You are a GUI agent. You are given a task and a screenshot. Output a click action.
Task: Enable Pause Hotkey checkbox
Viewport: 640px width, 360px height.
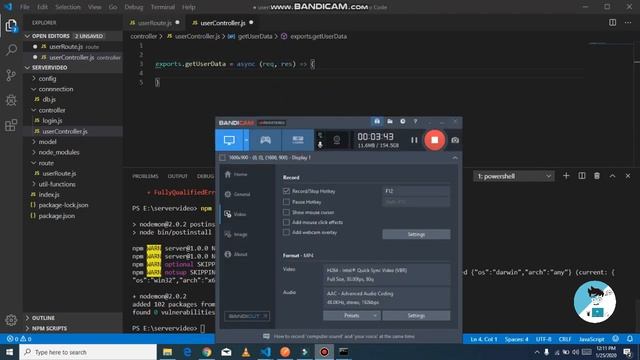tap(286, 202)
